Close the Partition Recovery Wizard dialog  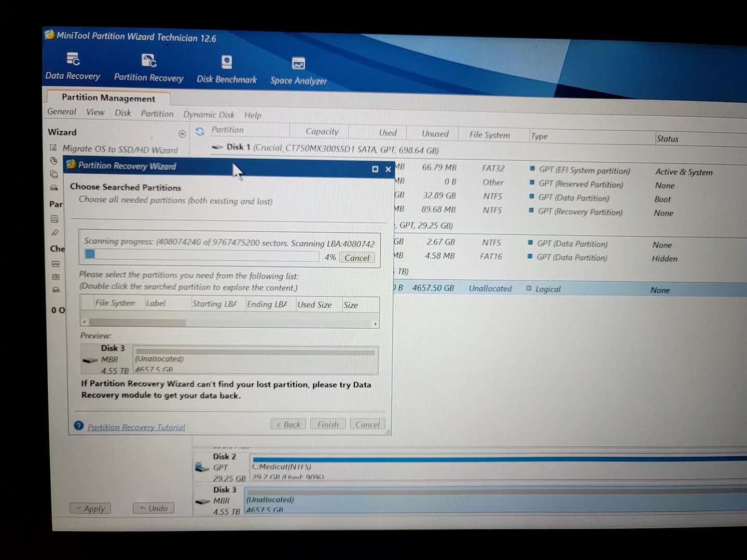click(x=388, y=170)
